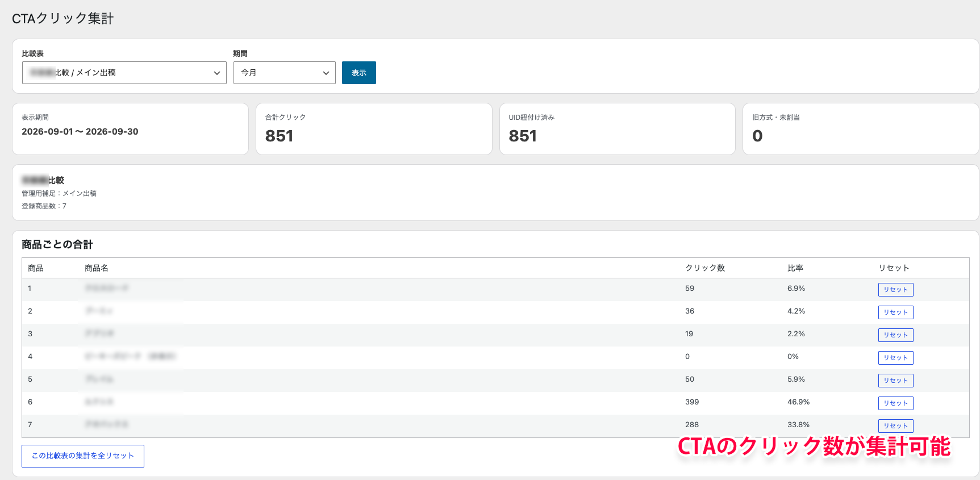This screenshot has height=480, width=980.
Task: Click この比較表の集計を全リセット button
Action: [x=83, y=456]
